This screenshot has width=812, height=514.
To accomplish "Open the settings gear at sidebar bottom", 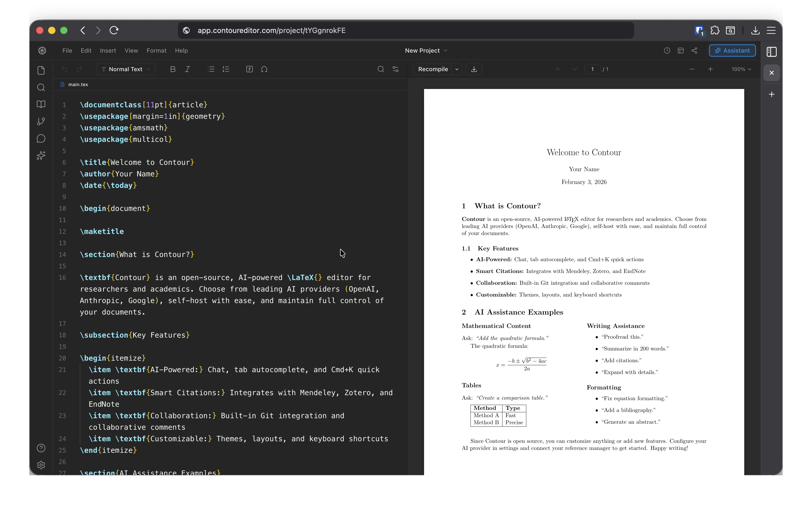I will click(41, 465).
